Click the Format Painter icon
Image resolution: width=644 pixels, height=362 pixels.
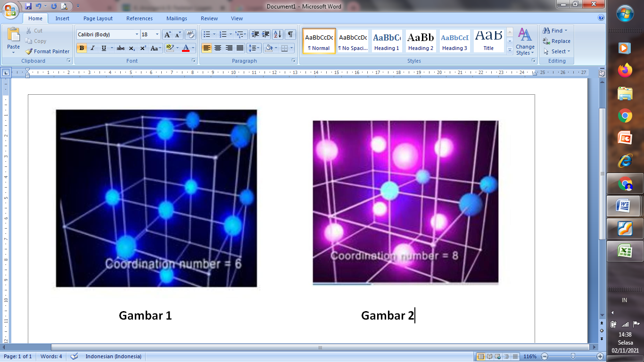pos(29,51)
